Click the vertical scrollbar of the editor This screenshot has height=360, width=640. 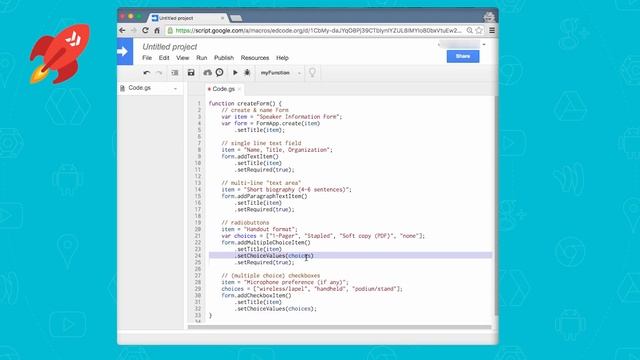496,205
